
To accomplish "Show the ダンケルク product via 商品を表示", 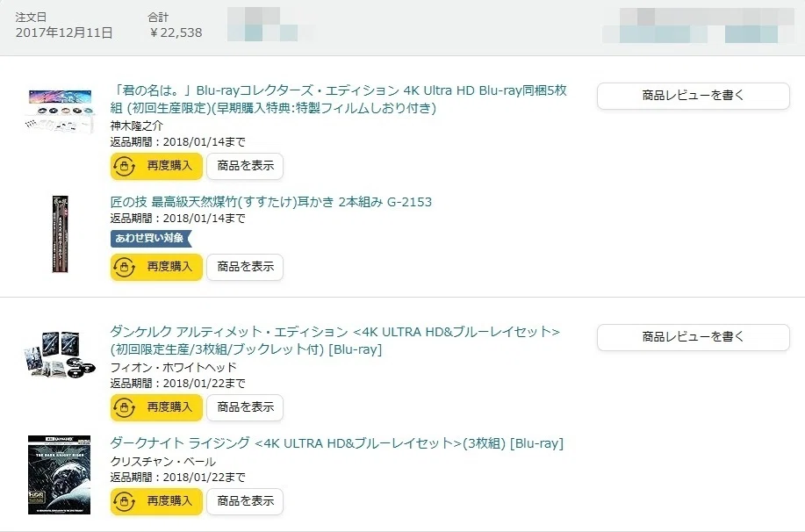I will coord(245,407).
